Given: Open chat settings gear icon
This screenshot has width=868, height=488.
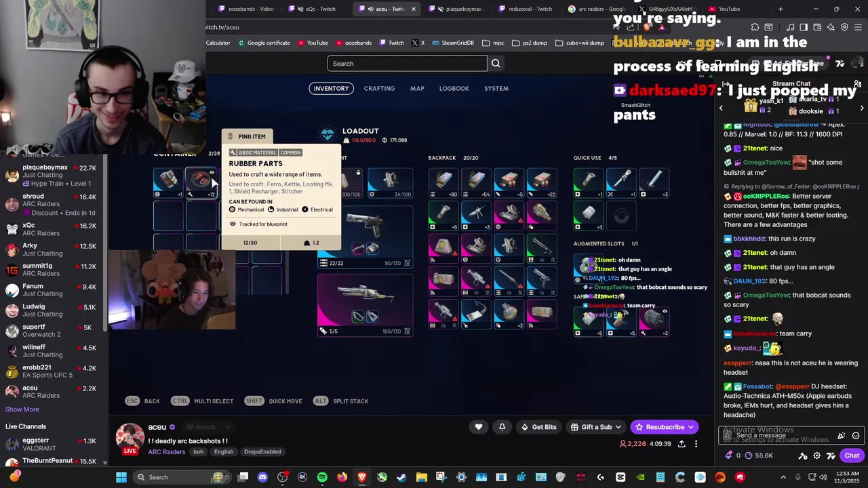Looking at the screenshot, I should pos(817,455).
